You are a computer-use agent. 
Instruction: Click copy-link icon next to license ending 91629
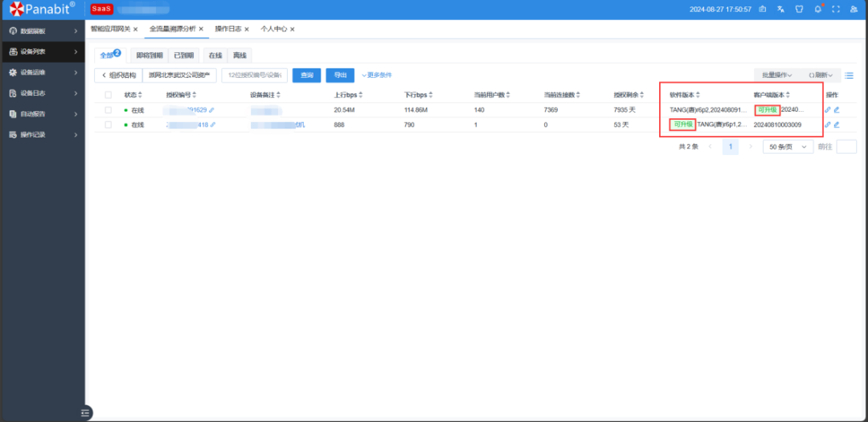click(x=211, y=109)
